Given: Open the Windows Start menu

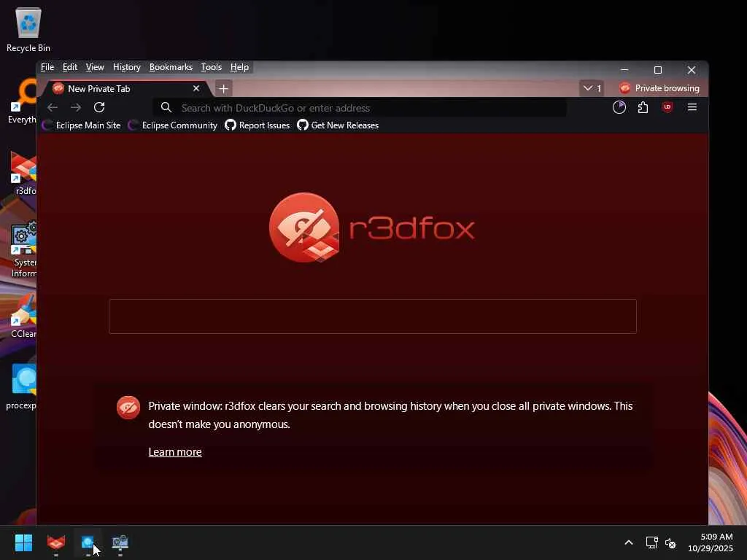Looking at the screenshot, I should pos(23,542).
